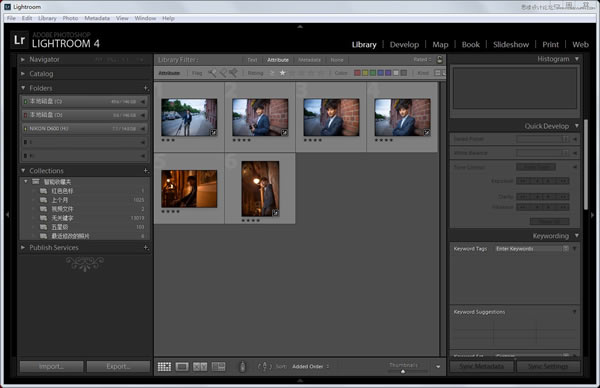Screen dimensions: 600x388
Task: Open Compare view (XY) icon
Action: [x=200, y=367]
